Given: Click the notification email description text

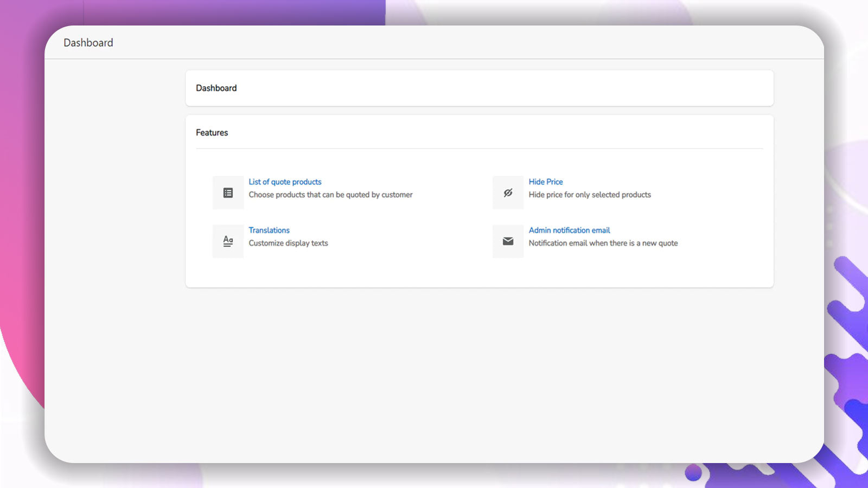Looking at the screenshot, I should point(603,243).
